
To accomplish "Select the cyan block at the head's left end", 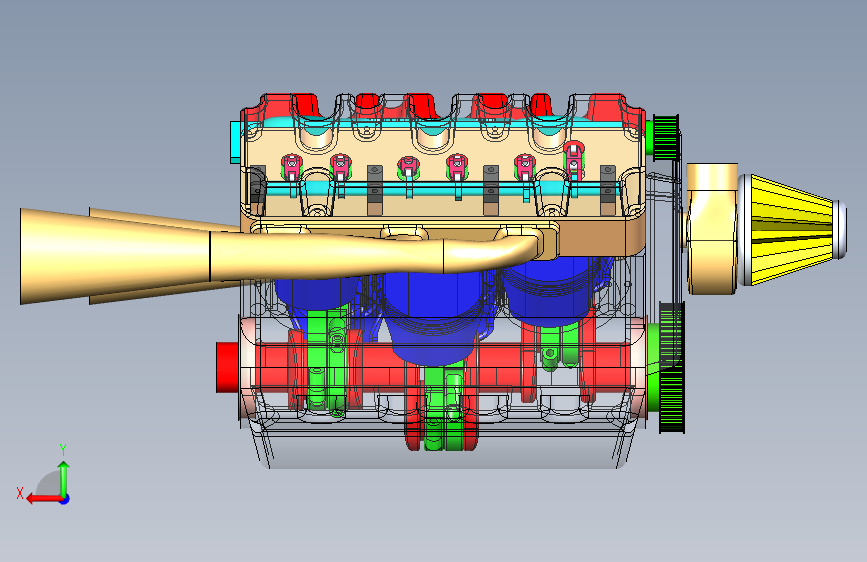I will click(x=236, y=142).
